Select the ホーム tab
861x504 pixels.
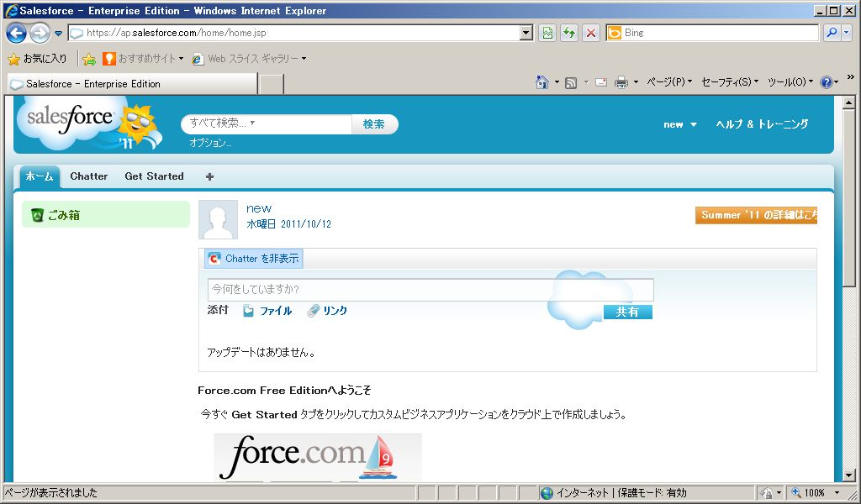click(39, 176)
